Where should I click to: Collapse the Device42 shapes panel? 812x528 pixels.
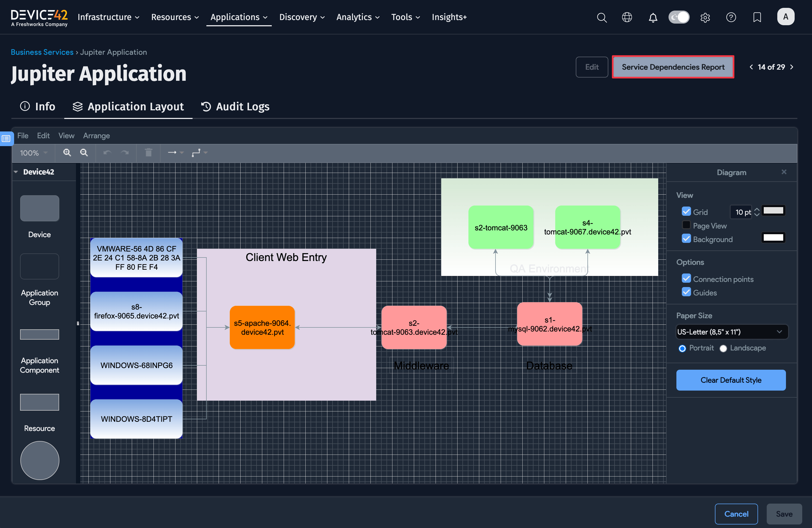[16, 172]
